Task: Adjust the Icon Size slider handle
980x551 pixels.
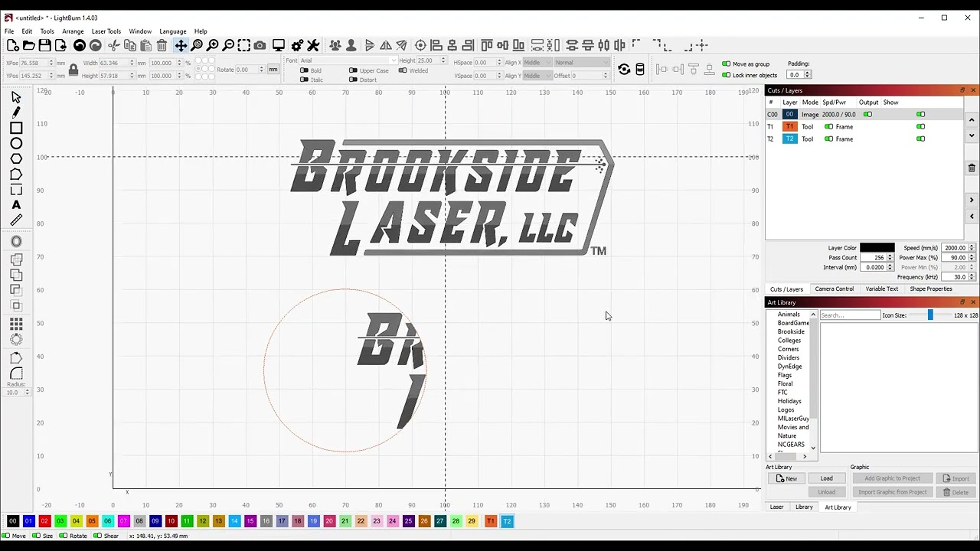Action: tap(930, 315)
